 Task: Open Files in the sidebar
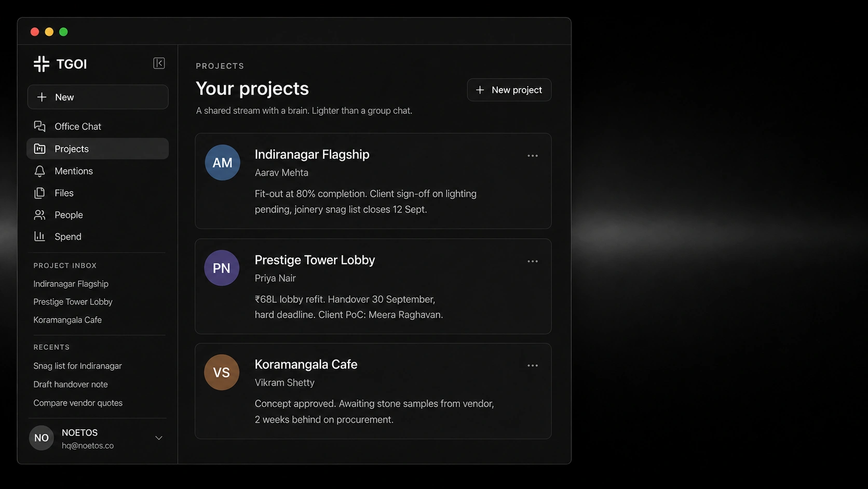coord(98,193)
